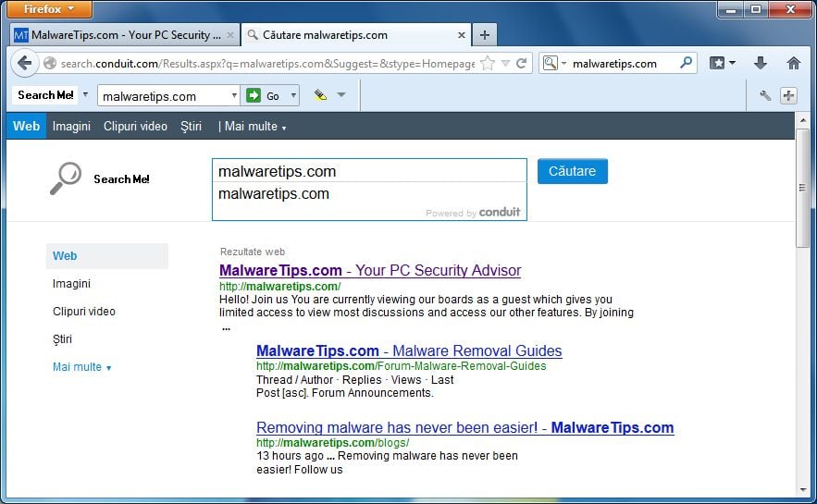Choose Web in the left sidebar
This screenshot has width=817, height=504.
[106, 255]
